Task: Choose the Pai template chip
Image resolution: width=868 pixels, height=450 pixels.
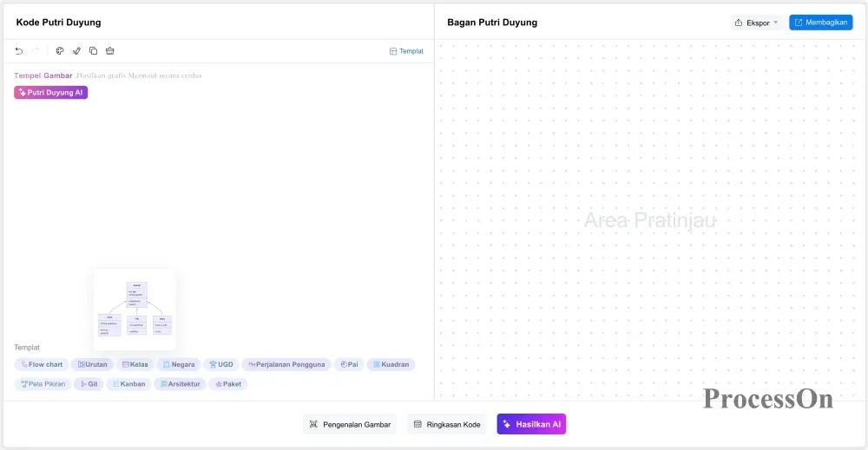Action: tap(349, 364)
